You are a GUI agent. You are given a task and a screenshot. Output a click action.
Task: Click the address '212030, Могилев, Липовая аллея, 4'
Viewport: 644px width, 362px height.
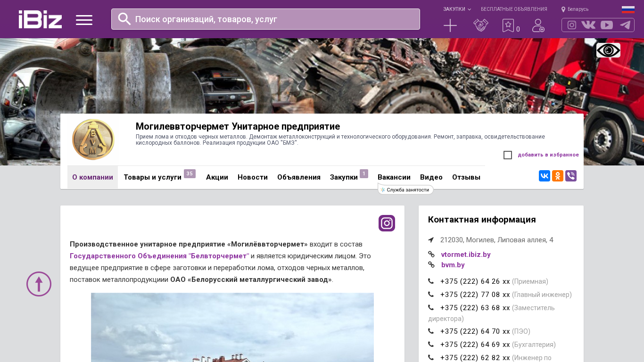[x=497, y=240]
